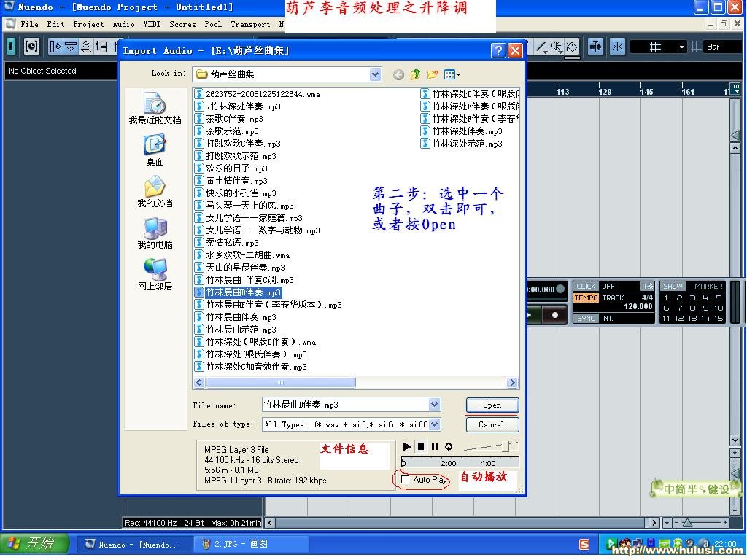The image size is (747, 560).
Task: Toggle precount button beside CLICK OFF
Action: [647, 286]
